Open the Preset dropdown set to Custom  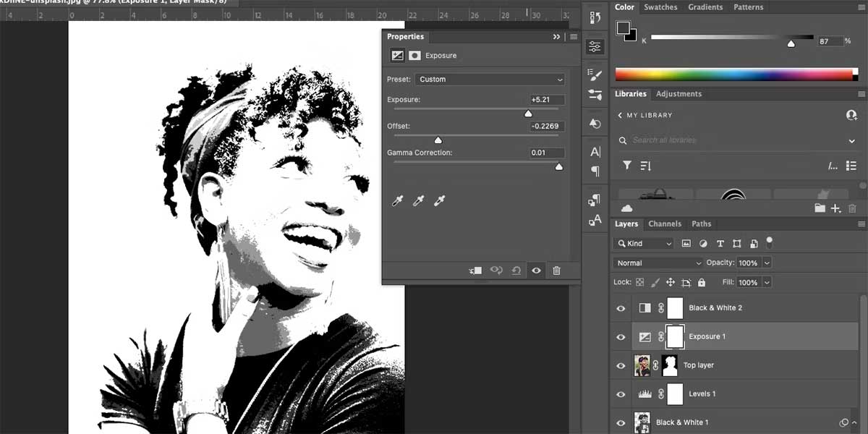click(490, 80)
